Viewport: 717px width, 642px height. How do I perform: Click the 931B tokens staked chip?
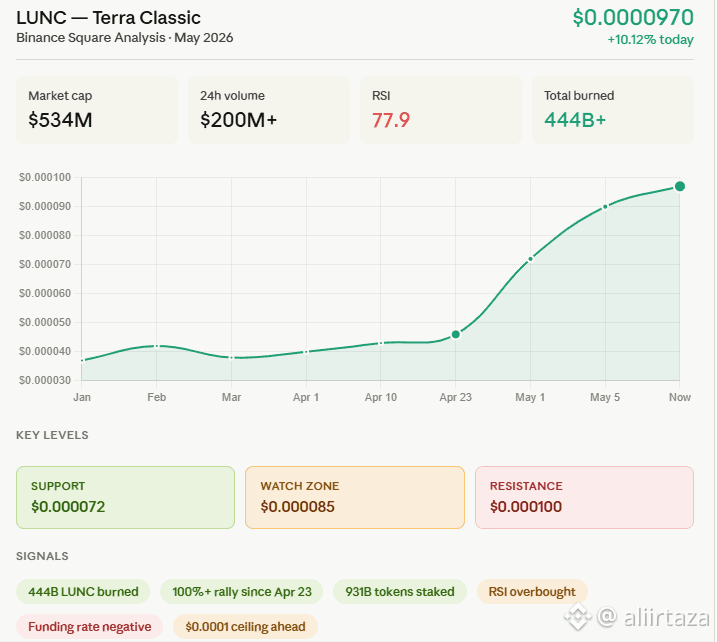click(x=400, y=592)
